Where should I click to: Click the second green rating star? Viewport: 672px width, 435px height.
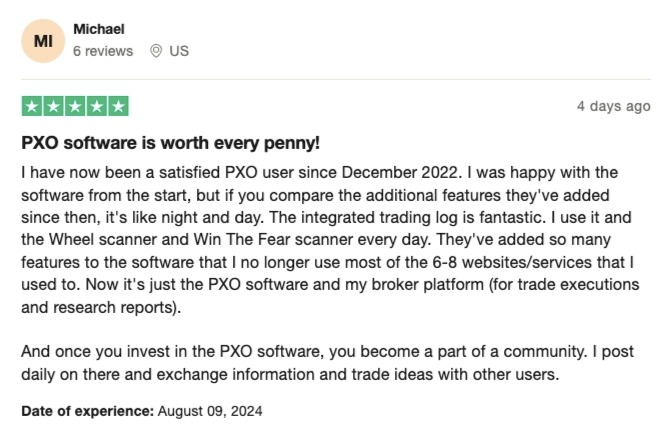(54, 106)
